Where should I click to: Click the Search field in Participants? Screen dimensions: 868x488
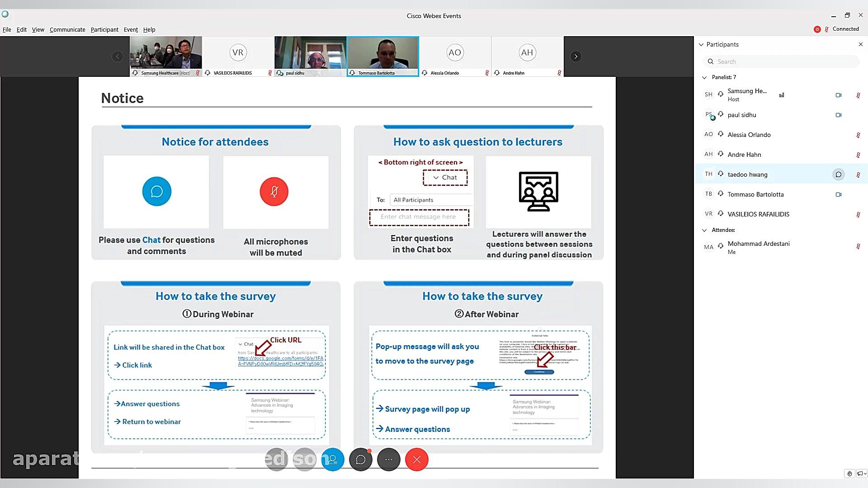(x=781, y=61)
